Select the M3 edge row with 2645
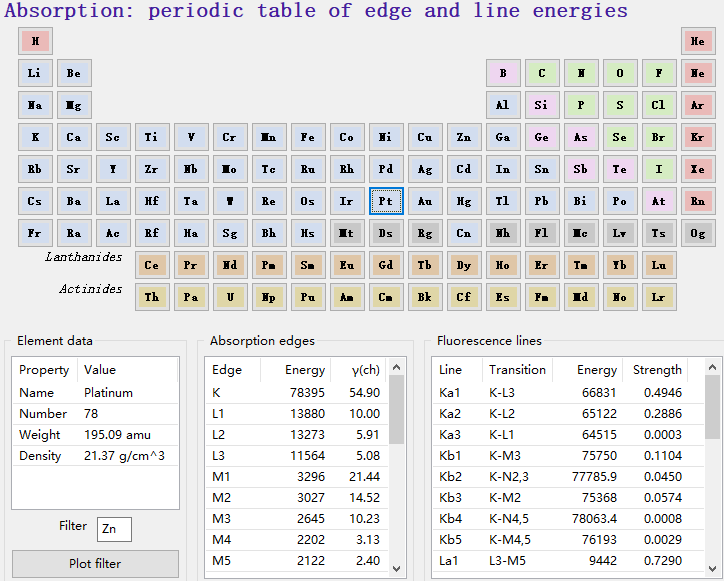Viewport: 724px width, 581px height. coord(296,519)
